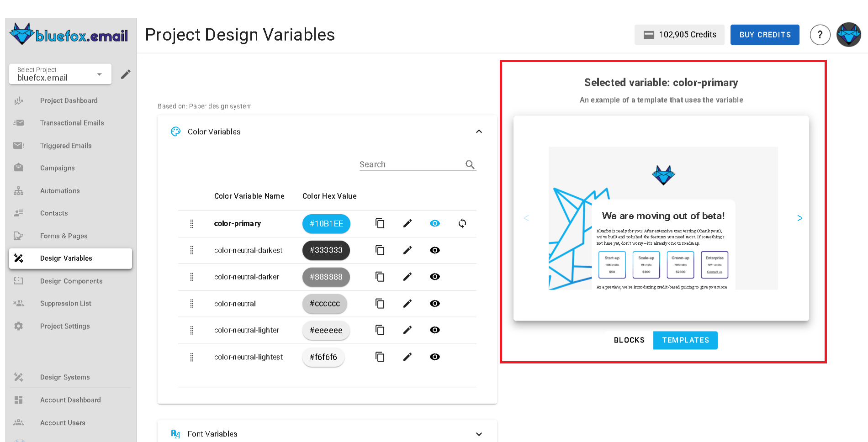This screenshot has width=868, height=442.
Task: Copy the color-neutral-lighter variable
Action: [380, 330]
